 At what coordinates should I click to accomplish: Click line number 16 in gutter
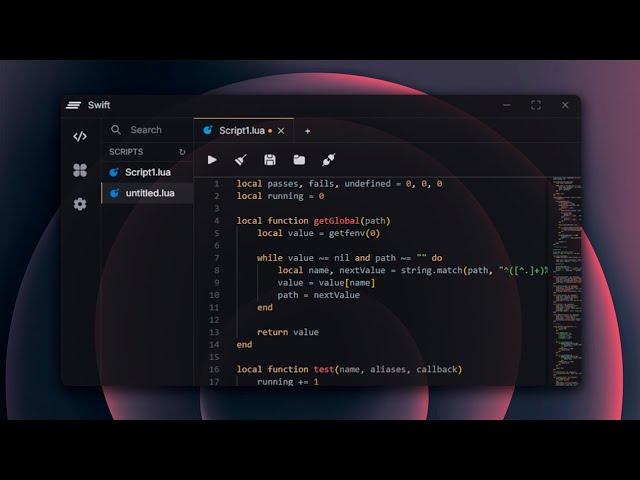[x=214, y=369]
